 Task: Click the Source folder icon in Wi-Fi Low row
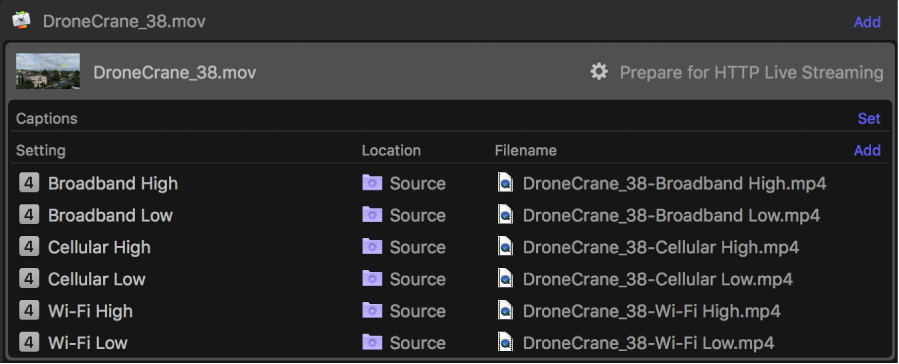coord(372,342)
